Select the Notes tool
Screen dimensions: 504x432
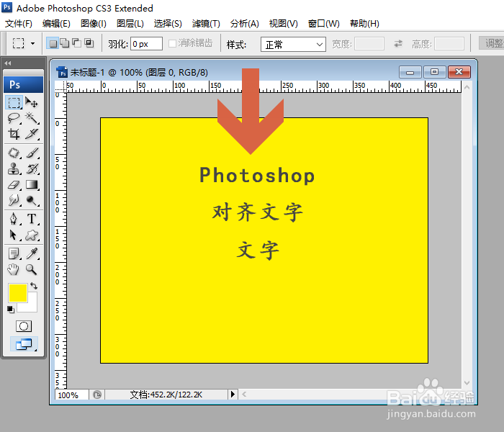pos(14,253)
